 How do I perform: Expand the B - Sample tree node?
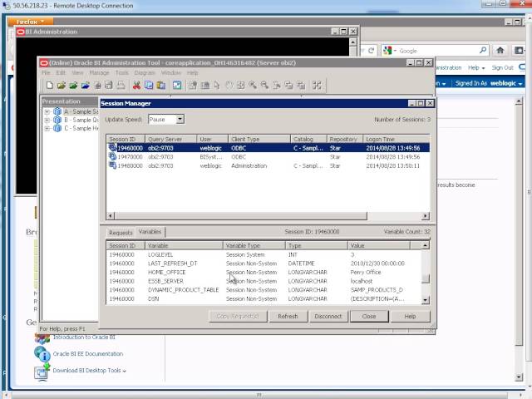click(x=47, y=120)
